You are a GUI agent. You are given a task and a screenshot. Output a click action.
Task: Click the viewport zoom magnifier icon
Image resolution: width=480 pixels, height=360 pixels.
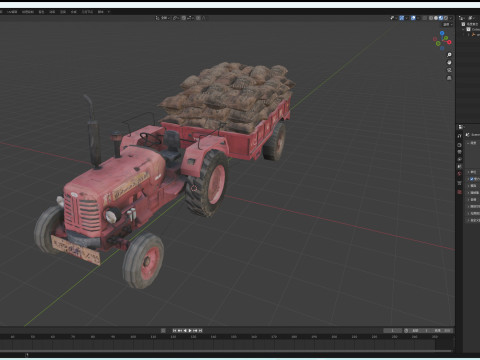449,55
